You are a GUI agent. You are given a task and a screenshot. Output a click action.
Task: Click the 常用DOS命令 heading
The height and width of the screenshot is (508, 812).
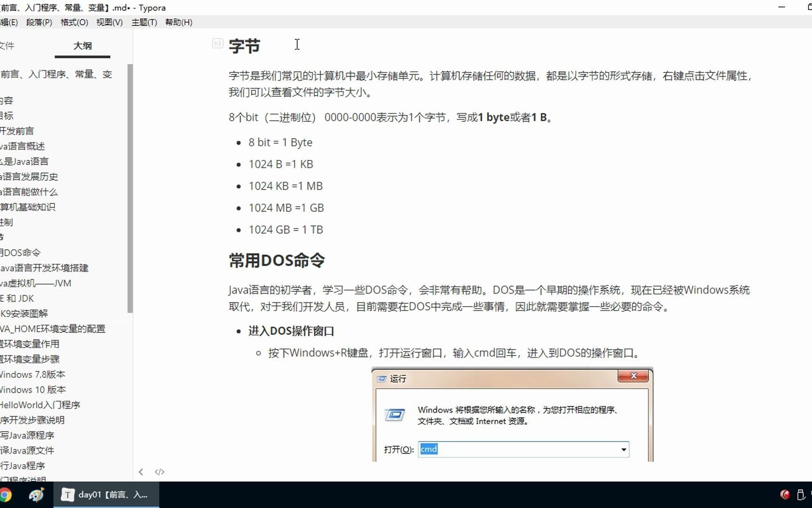[277, 260]
